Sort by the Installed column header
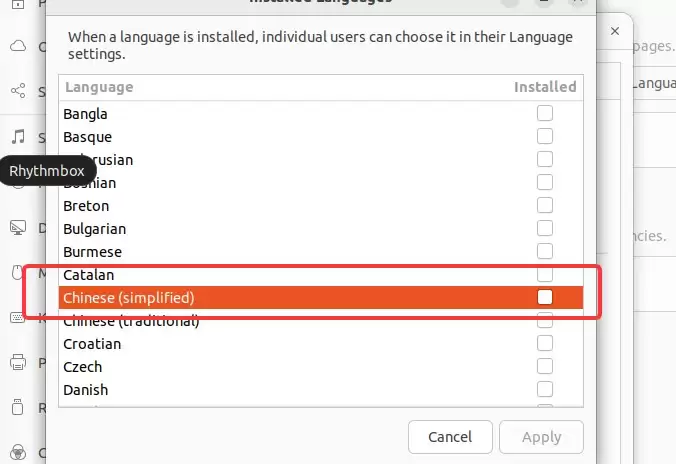 545,87
